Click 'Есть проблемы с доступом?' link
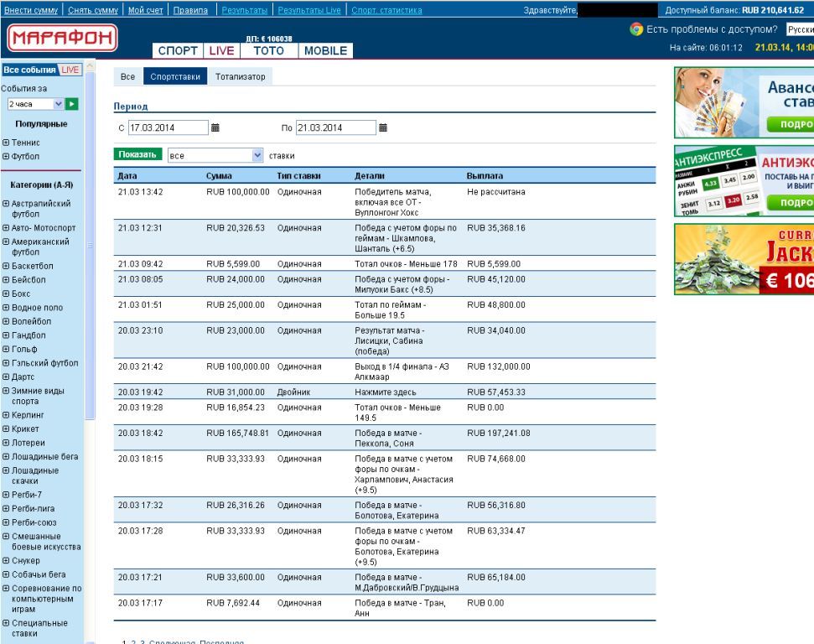 [x=712, y=29]
